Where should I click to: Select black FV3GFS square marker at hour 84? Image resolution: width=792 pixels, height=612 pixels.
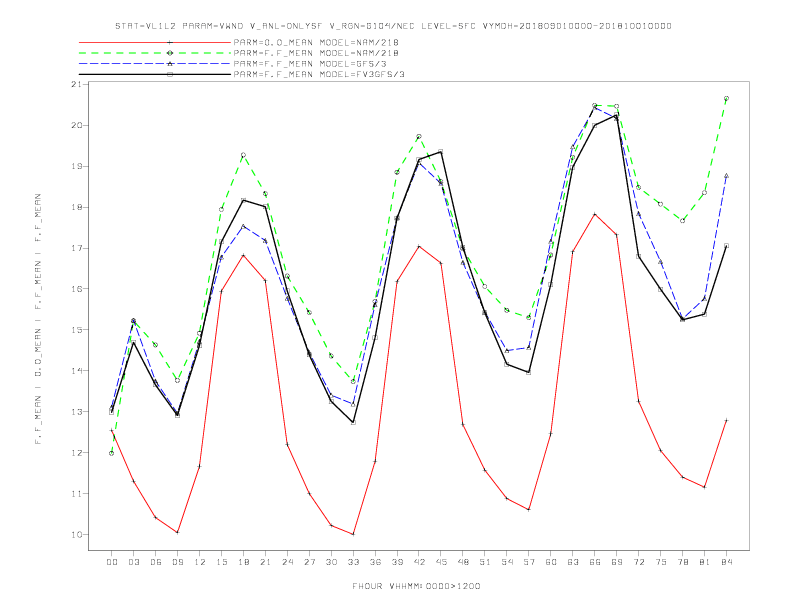pyautogui.click(x=726, y=246)
